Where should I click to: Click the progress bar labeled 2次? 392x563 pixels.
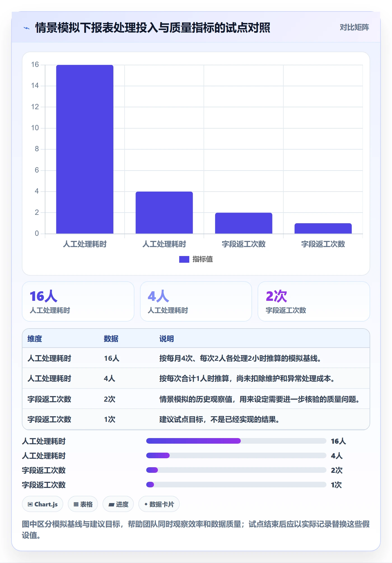click(x=236, y=470)
